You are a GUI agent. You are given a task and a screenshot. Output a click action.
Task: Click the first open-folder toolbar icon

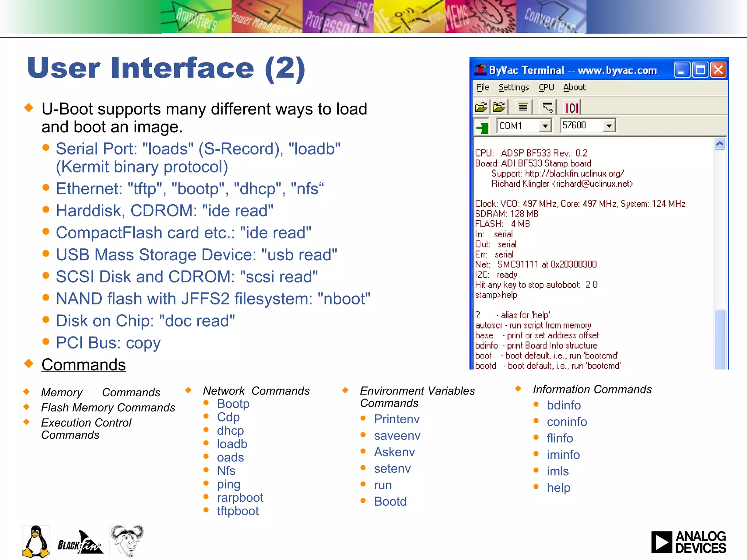click(x=481, y=108)
